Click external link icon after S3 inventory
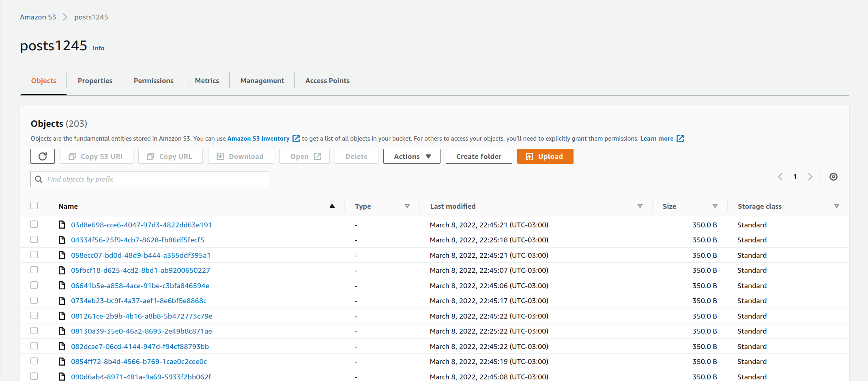868x381 pixels. click(296, 139)
